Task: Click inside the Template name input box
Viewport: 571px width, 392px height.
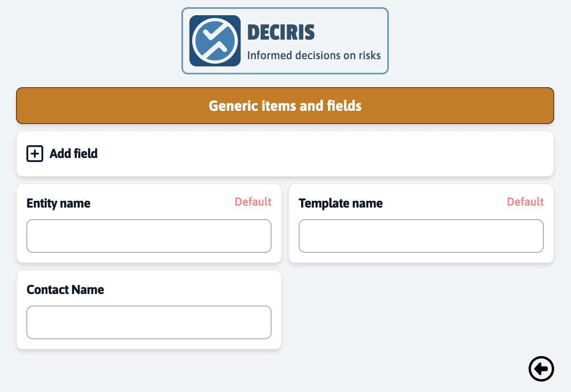Action: point(421,236)
